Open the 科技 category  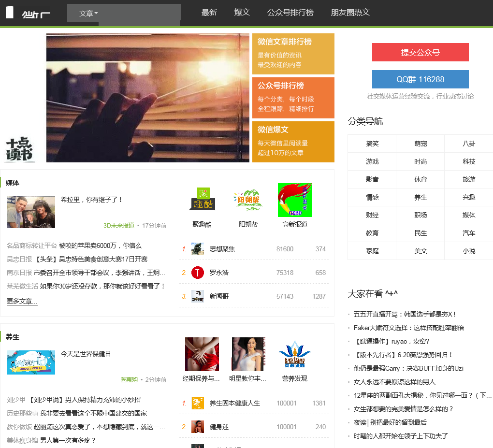[469, 161]
